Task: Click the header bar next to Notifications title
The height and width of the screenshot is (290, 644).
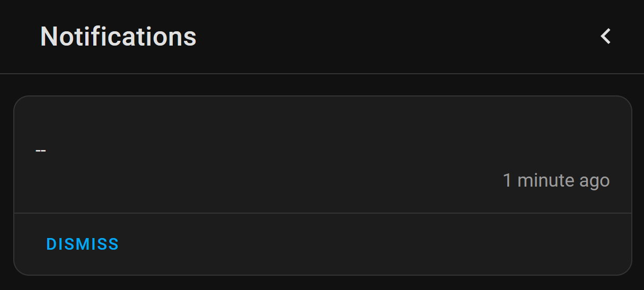Action: click(392, 37)
